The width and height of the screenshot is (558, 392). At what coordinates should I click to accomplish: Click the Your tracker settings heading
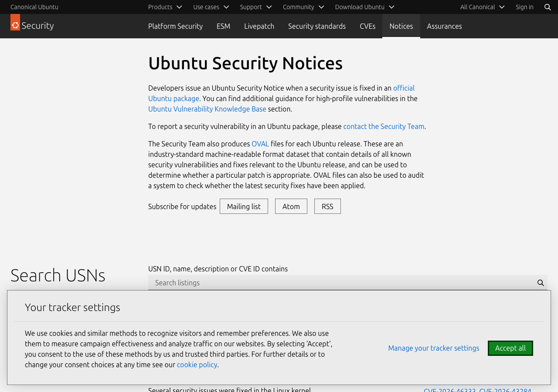click(x=72, y=307)
